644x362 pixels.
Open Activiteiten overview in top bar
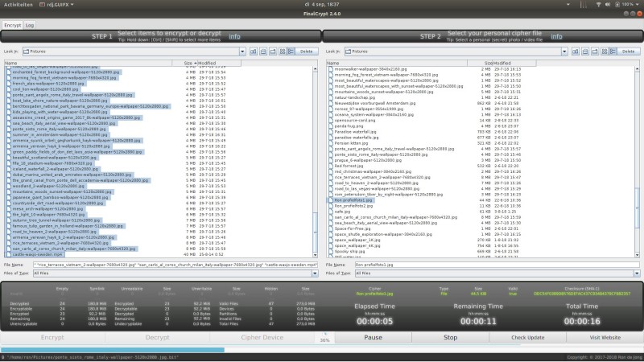click(18, 4)
